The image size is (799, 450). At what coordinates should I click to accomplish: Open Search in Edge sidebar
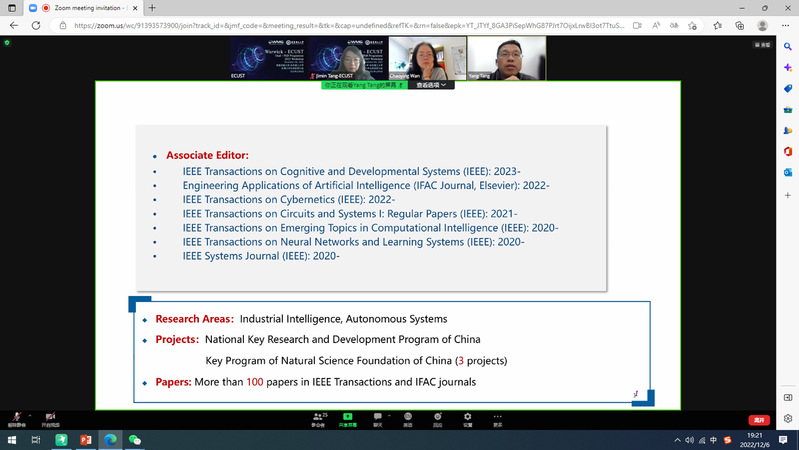pos(788,46)
